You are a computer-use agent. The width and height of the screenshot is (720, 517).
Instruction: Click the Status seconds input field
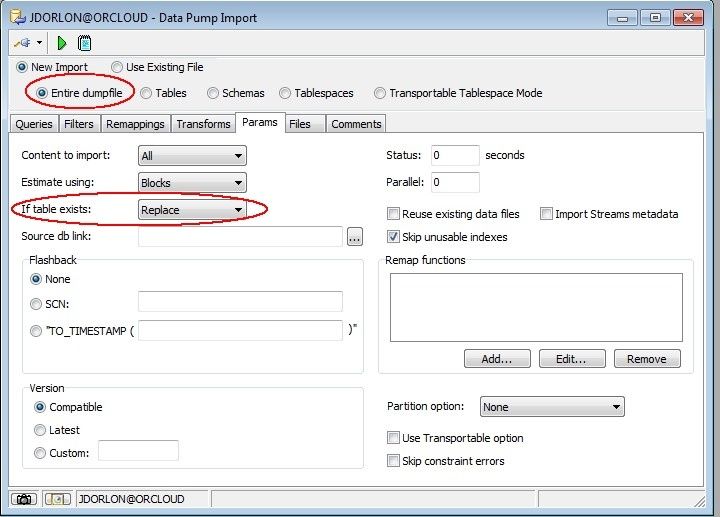click(x=455, y=155)
